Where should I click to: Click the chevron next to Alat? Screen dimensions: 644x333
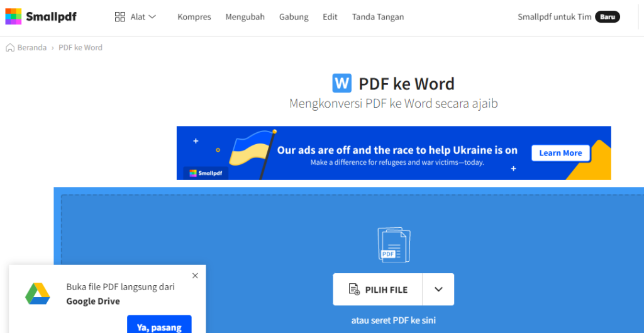pos(152,17)
